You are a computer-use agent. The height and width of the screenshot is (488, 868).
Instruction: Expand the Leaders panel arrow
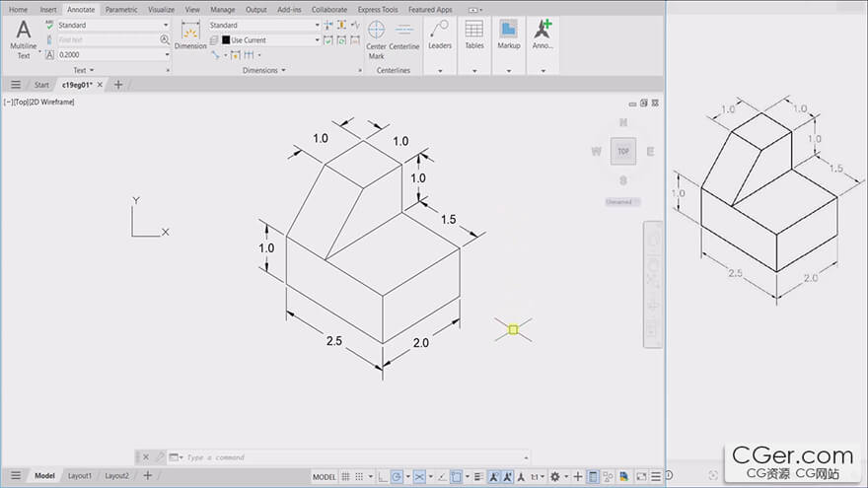point(440,71)
